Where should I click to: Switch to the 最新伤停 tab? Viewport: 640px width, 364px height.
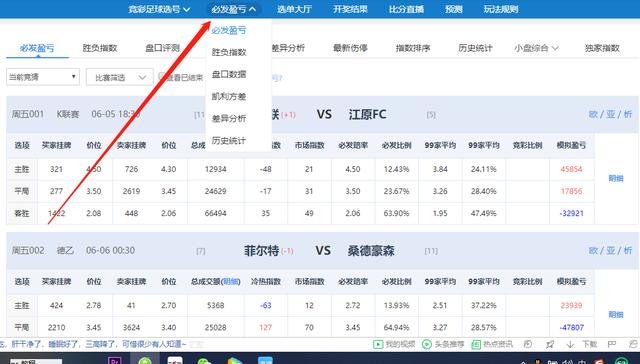click(x=350, y=48)
